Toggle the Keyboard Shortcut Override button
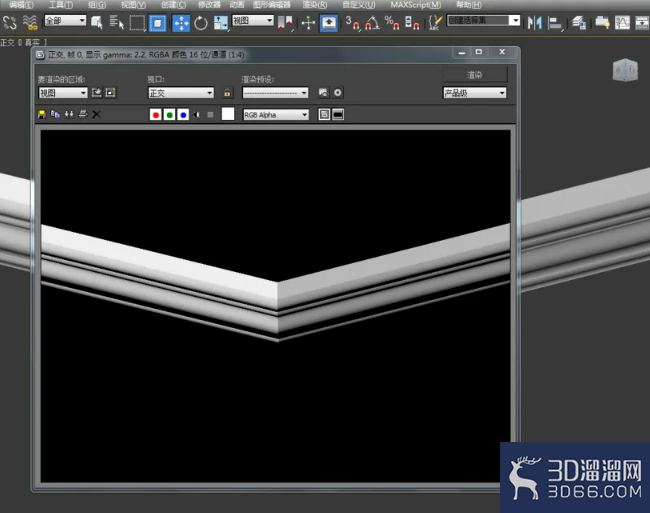650x513 pixels. click(329, 23)
